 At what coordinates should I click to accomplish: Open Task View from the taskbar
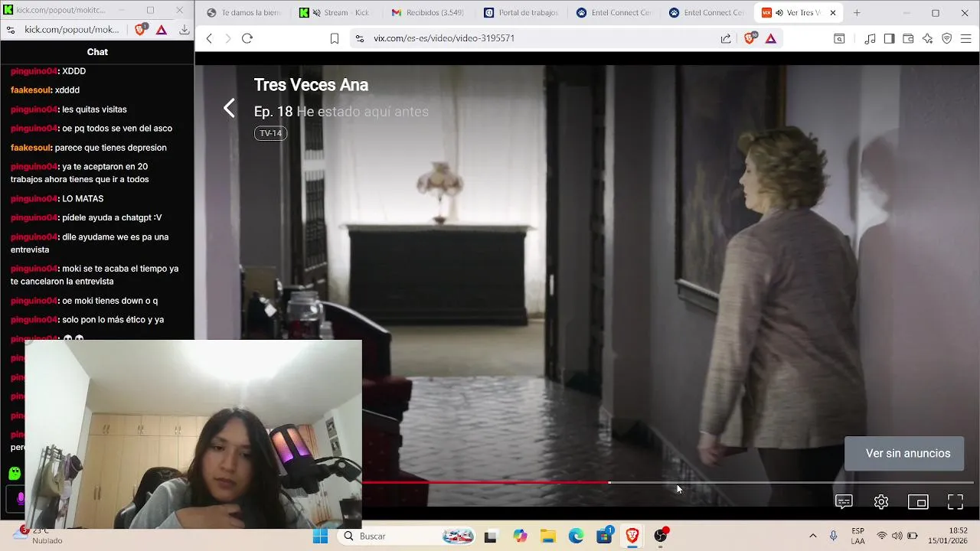pos(490,536)
